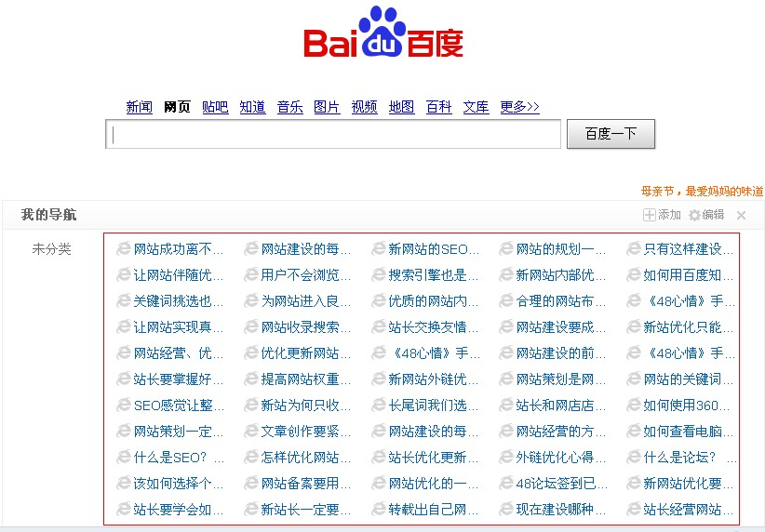Open the 网站建设要成… link
The image size is (765, 532).
[x=561, y=326]
